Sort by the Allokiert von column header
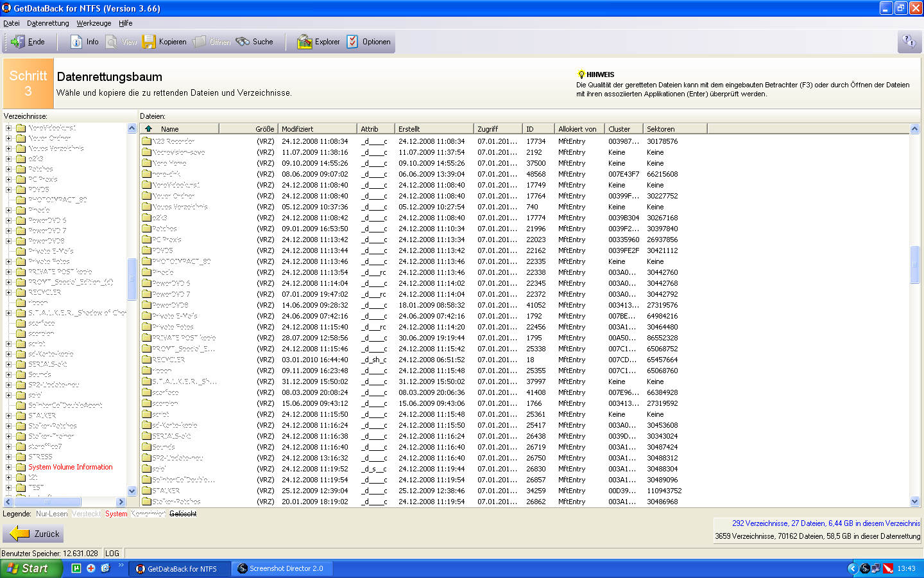Viewport: 924px width, 578px height. point(579,128)
